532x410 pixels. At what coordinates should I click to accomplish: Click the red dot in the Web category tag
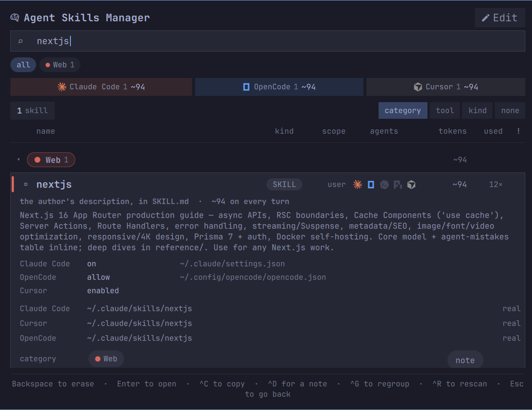[98, 359]
